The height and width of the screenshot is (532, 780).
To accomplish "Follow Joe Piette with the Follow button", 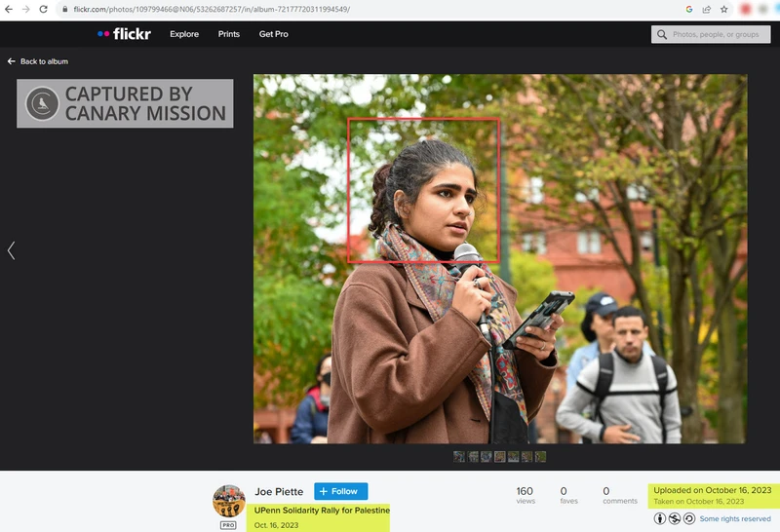I will click(340, 491).
